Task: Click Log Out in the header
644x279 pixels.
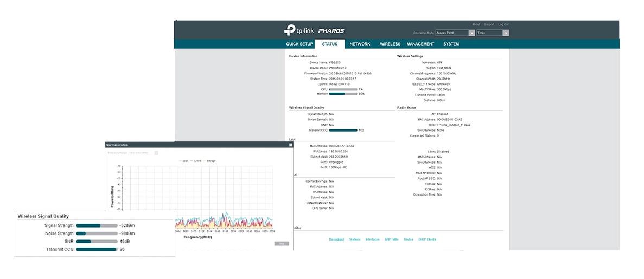Action: 503,24
